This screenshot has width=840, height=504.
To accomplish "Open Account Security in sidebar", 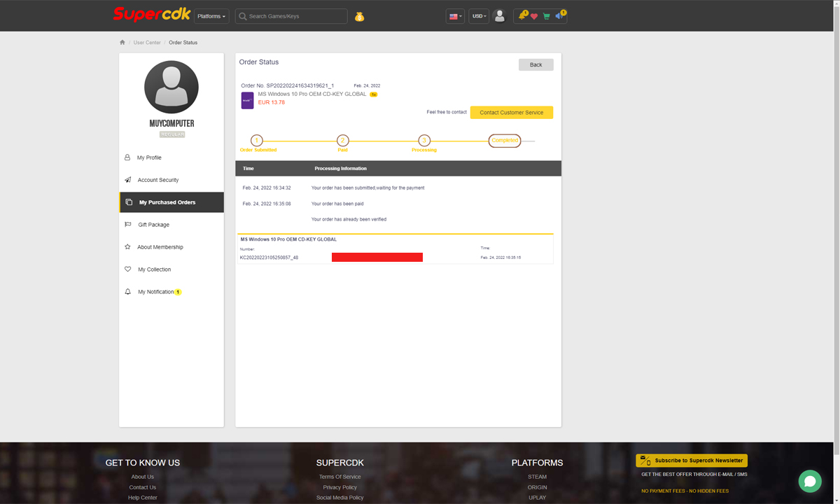I will pyautogui.click(x=157, y=180).
